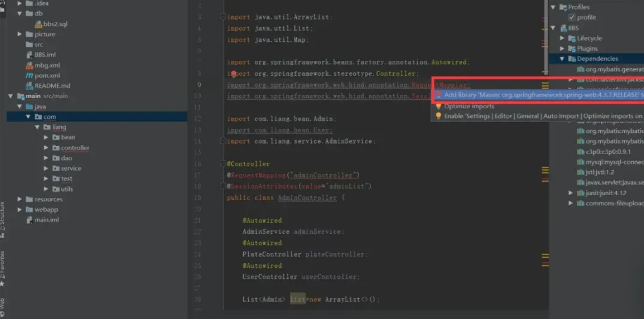The image size is (644, 319).
Task: Open the bbs2.sql database file
Action: coord(55,24)
